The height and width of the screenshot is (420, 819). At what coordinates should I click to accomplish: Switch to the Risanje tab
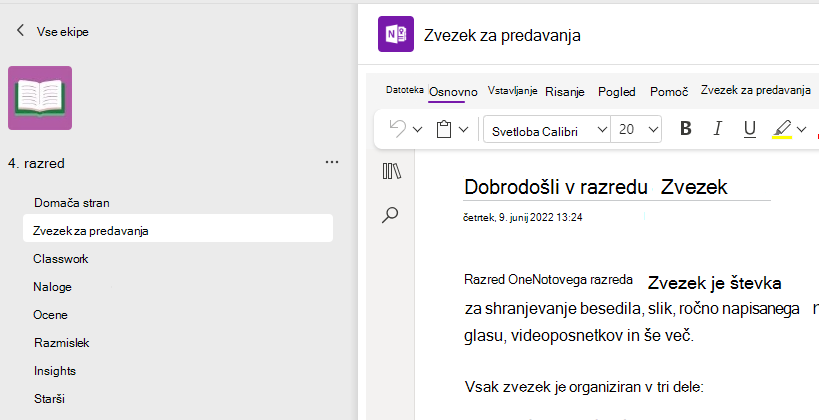(565, 92)
